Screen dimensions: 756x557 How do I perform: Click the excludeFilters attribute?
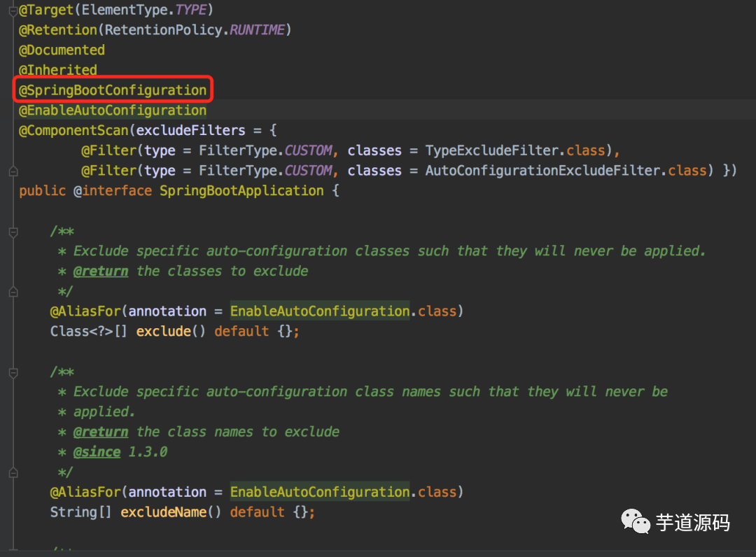tap(190, 131)
